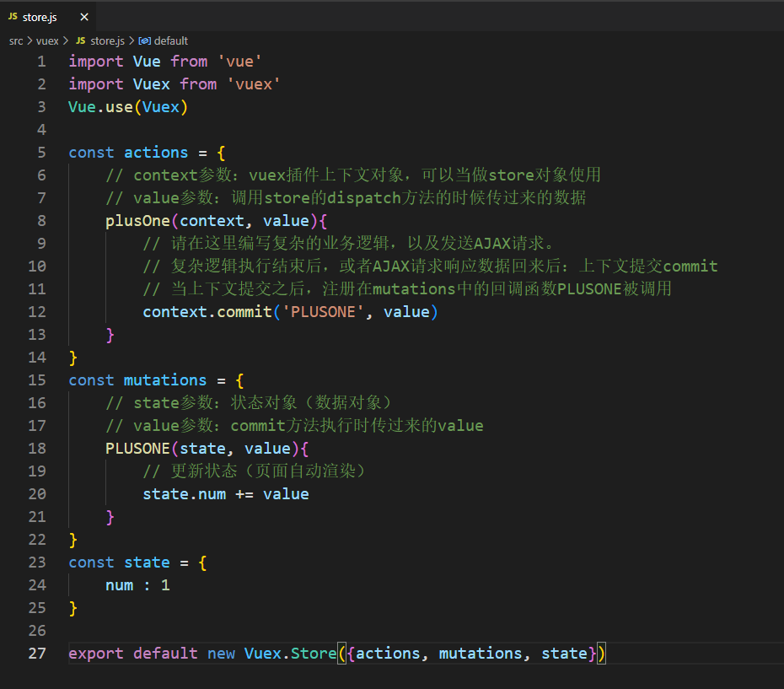This screenshot has width=784, height=689.
Task: Click the comment mentioning dispatch on line 7
Action: [346, 198]
